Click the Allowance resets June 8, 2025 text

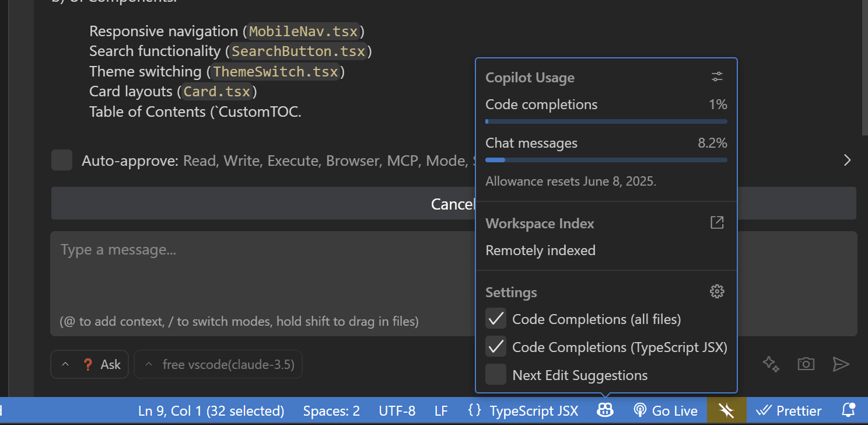(571, 181)
